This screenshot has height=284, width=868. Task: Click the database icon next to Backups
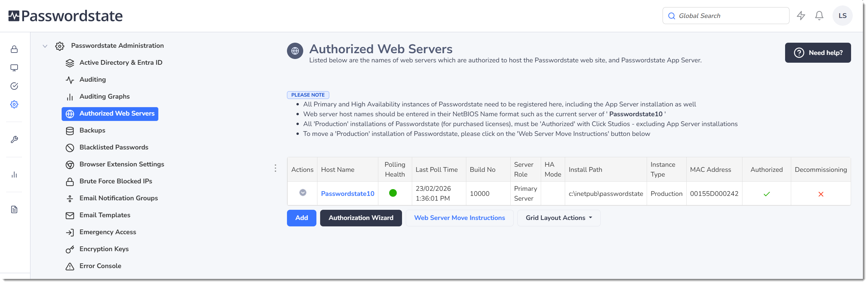pos(70,130)
